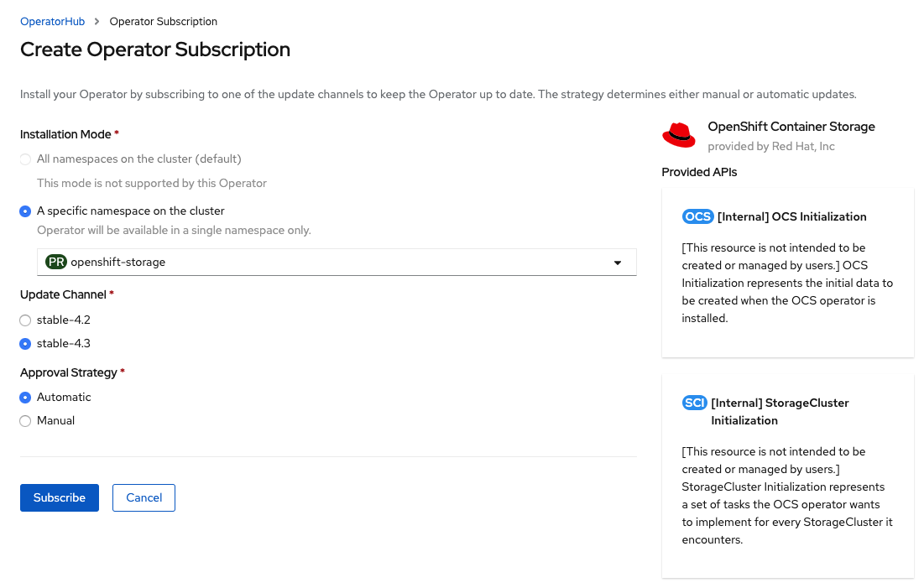Viewport: 924px width, 588px height.
Task: Open the openshift-storage namespace dropdown
Action: (336, 262)
